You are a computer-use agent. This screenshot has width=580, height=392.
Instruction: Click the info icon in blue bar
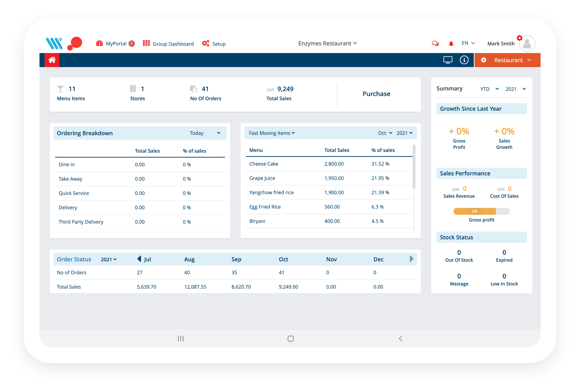tap(464, 60)
